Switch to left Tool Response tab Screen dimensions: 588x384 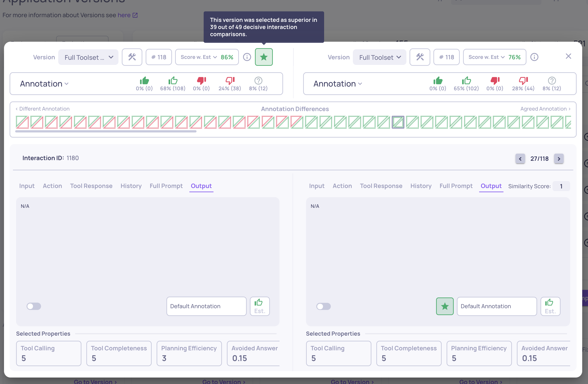[91, 186]
